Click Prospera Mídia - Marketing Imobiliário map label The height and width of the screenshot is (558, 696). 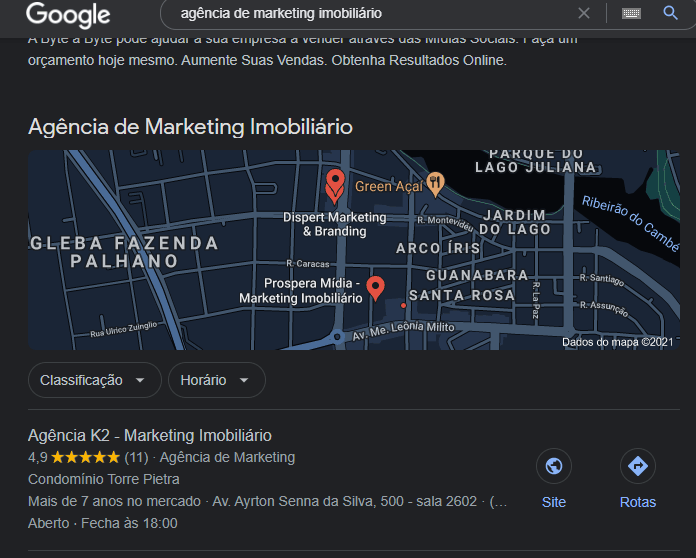[301, 291]
